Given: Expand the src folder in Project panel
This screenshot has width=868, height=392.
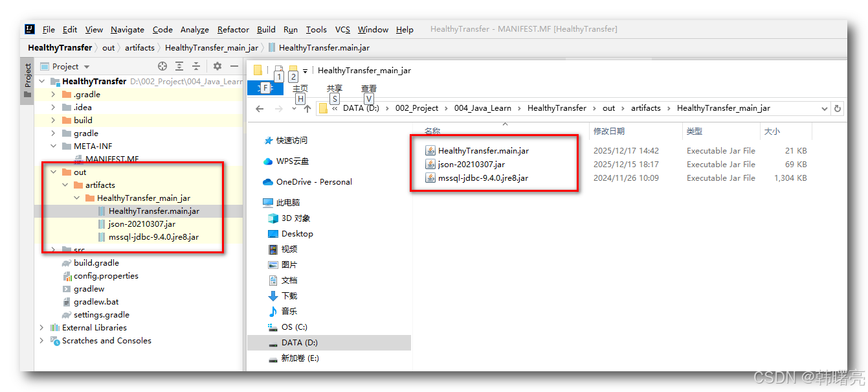Looking at the screenshot, I should click(x=53, y=249).
